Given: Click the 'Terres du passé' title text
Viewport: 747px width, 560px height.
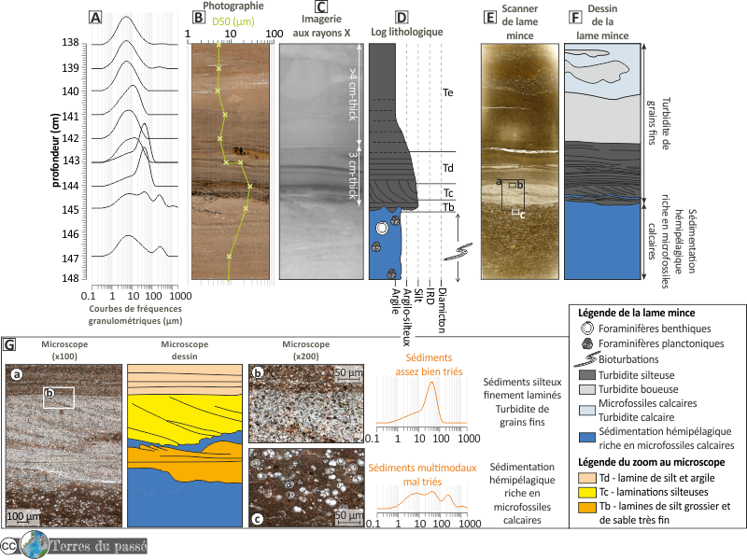Looking at the screenshot, I should pyautogui.click(x=98, y=546).
